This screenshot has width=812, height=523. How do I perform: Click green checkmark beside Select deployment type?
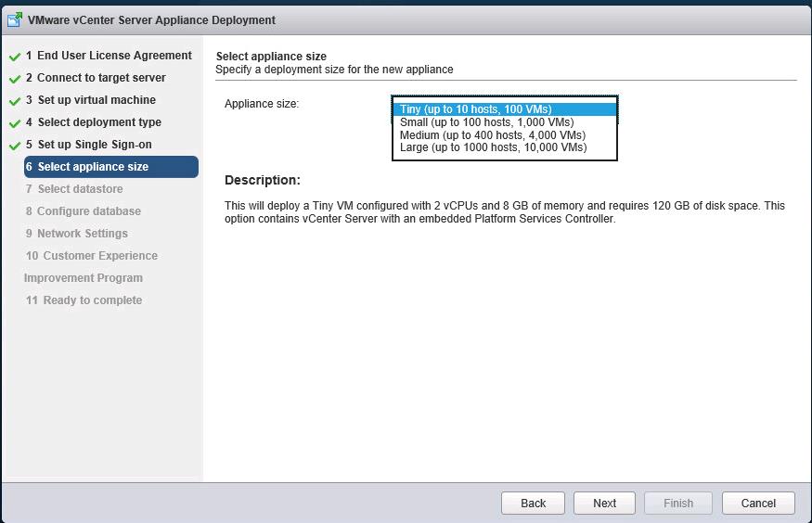tap(15, 123)
